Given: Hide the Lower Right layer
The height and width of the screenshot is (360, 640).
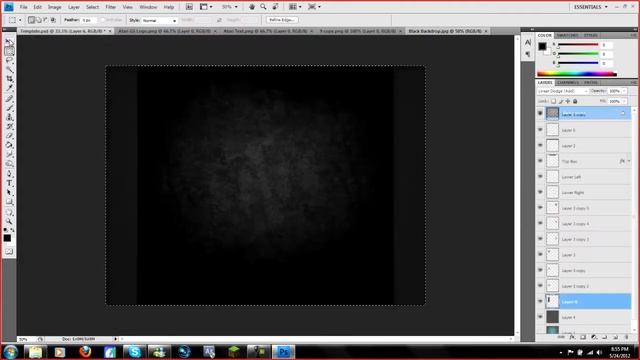Looking at the screenshot, I should click(x=540, y=192).
